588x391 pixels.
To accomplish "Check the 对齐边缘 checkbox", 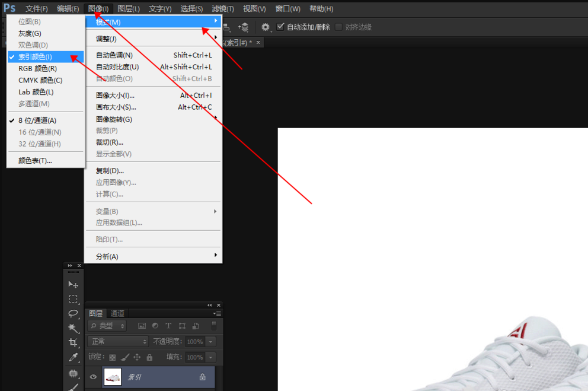I will pyautogui.click(x=338, y=27).
